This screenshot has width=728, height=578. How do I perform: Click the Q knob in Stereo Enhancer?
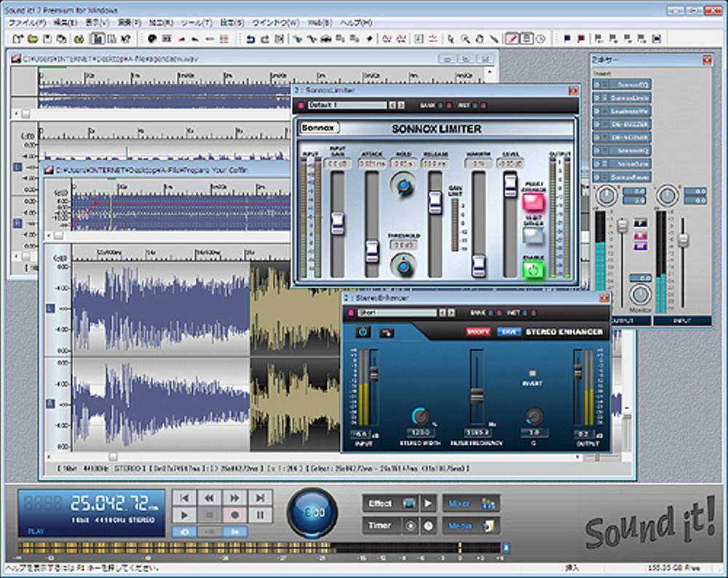pos(534,416)
